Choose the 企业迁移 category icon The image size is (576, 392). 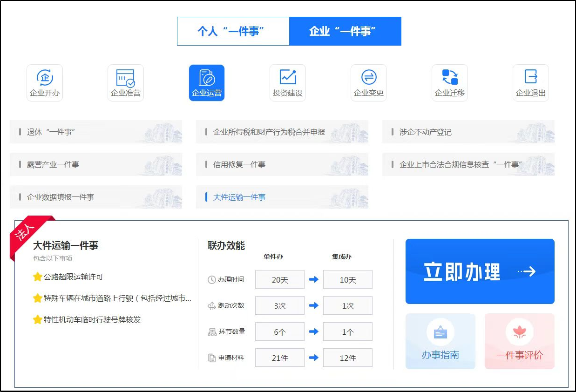450,82
